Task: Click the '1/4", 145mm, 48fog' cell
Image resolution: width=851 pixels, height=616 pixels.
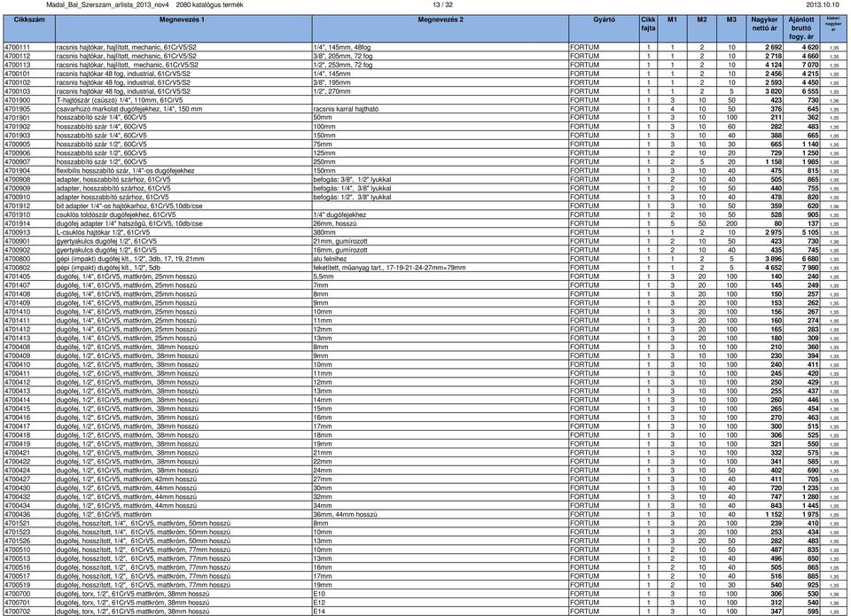Action: (342, 47)
